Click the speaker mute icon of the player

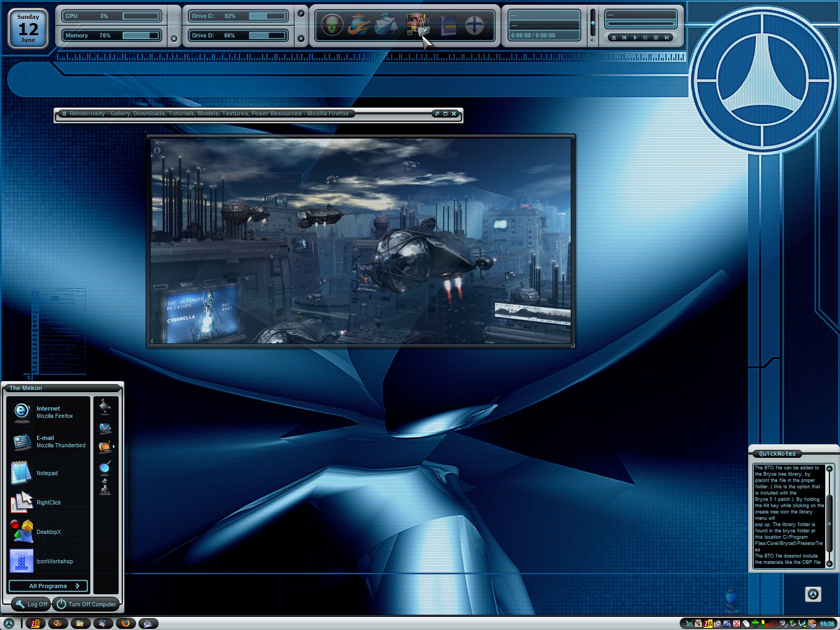593,40
